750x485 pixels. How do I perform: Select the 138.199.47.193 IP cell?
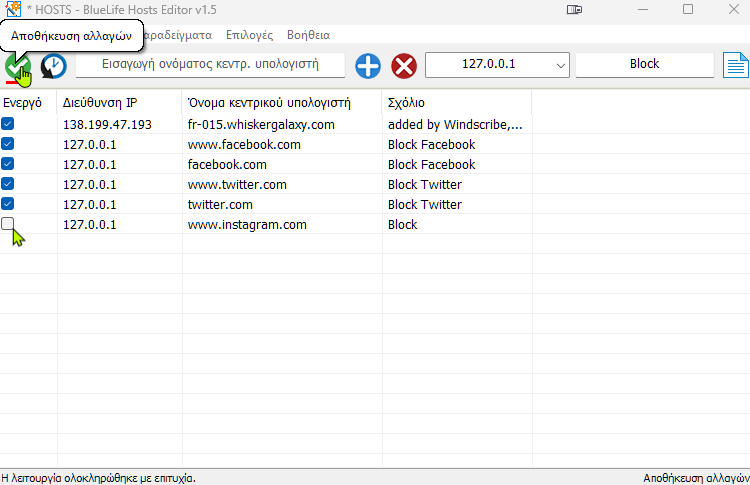click(107, 125)
